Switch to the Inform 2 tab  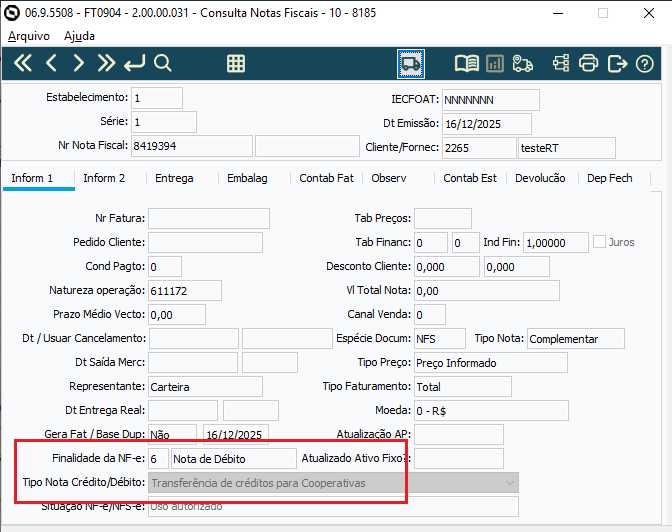pyautogui.click(x=104, y=178)
